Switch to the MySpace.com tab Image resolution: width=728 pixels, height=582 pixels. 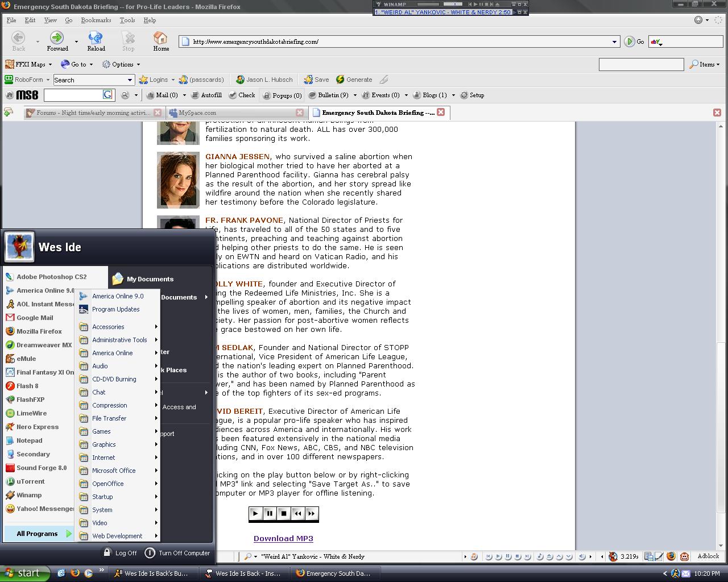(x=197, y=113)
